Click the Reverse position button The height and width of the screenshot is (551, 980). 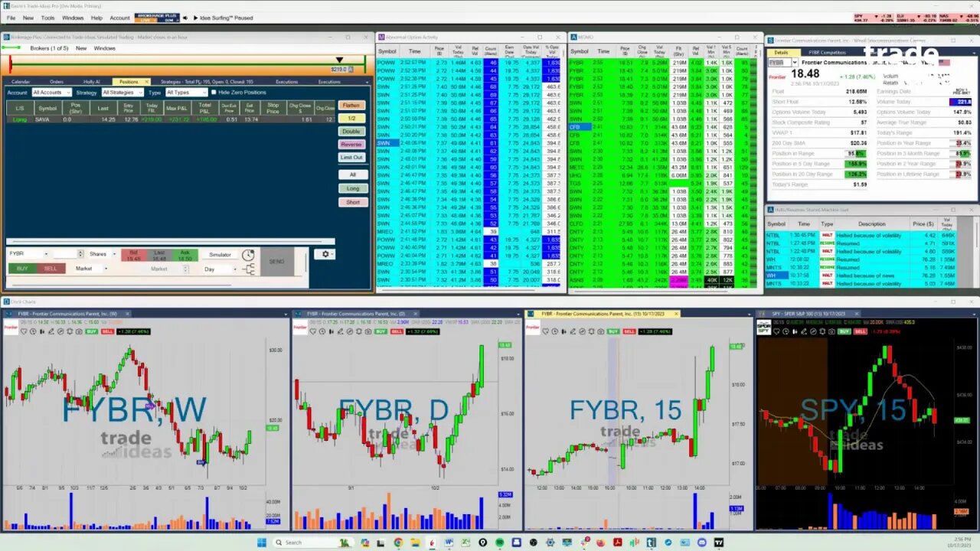tap(351, 145)
